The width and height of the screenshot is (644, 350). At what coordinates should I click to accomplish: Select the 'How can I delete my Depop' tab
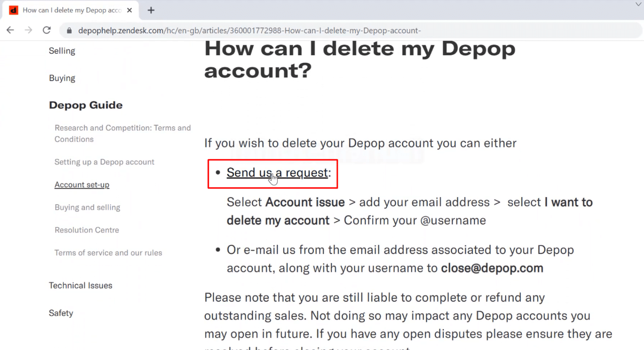pos(70,10)
